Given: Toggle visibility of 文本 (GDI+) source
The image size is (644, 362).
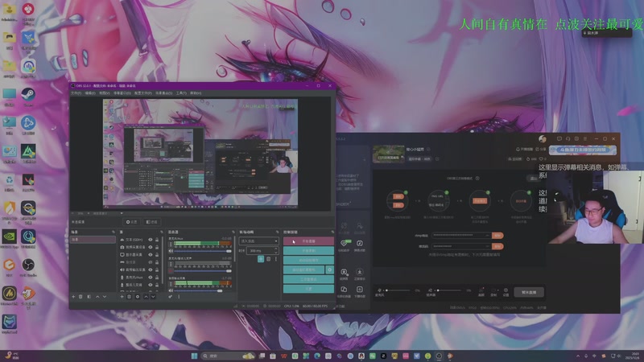Looking at the screenshot, I should click(151, 240).
